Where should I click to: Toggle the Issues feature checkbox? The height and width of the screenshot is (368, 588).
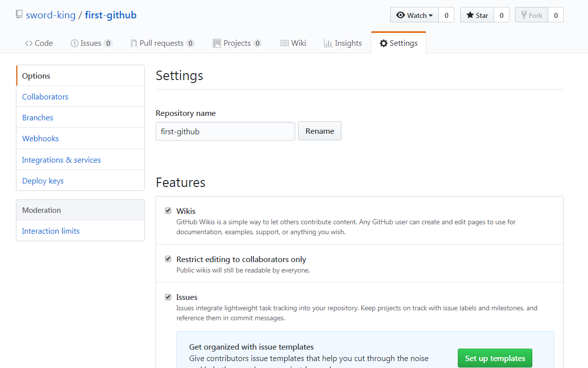[168, 297]
